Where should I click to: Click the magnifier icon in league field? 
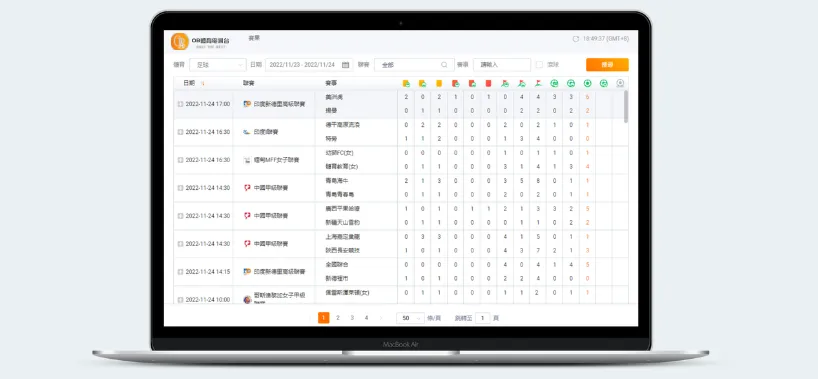tap(444, 65)
